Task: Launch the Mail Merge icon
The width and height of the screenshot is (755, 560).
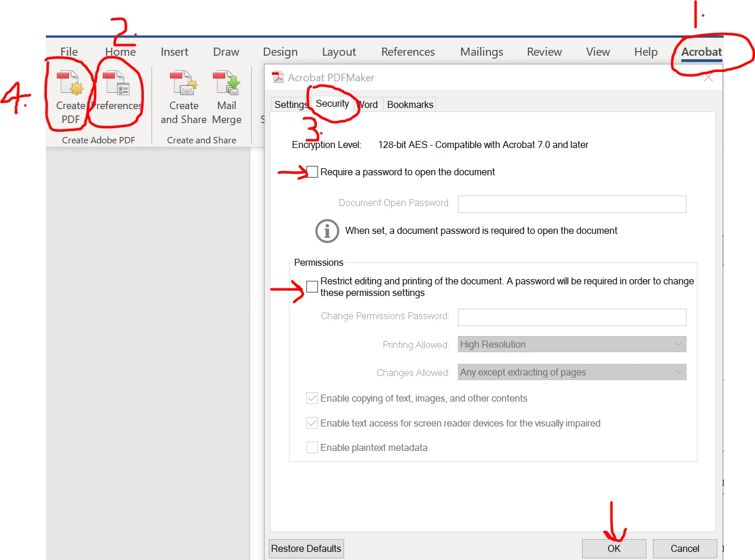Action: tap(226, 82)
